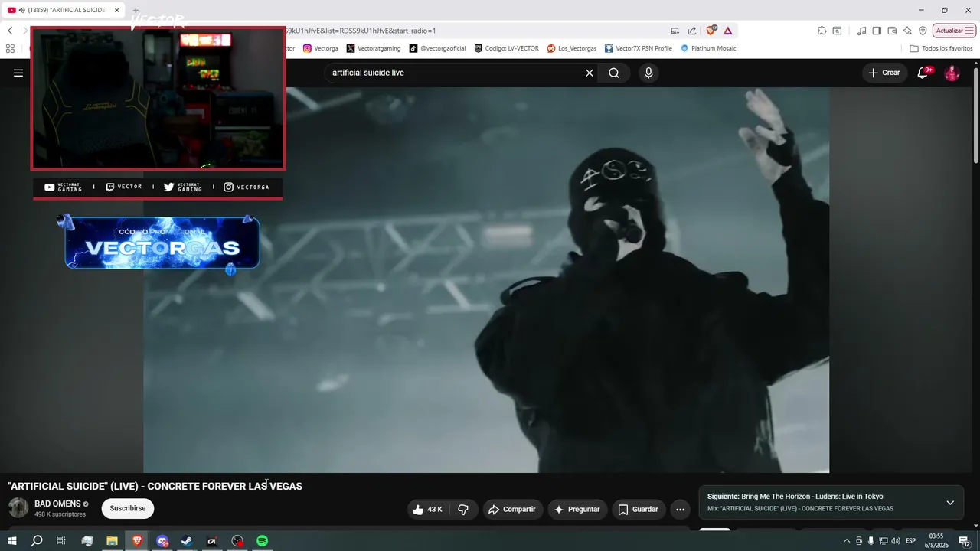Image resolution: width=980 pixels, height=551 pixels.
Task: Switch the ESP input language indicator
Action: [910, 541]
